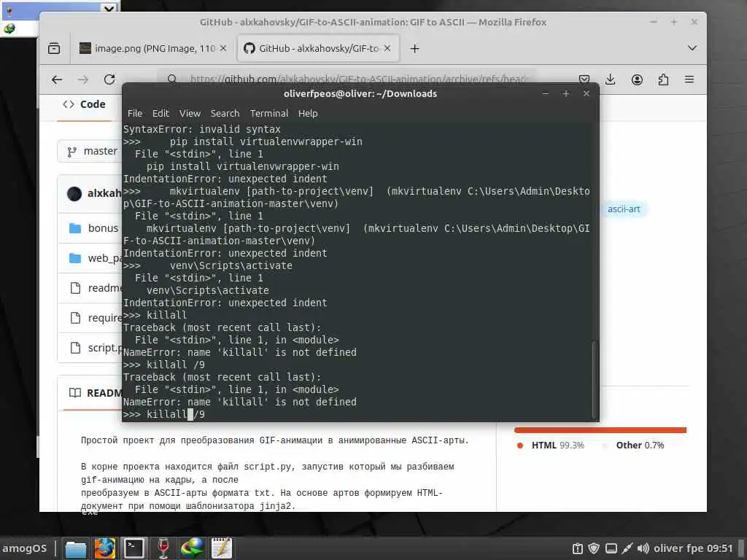Viewport: 747px width, 560px height.
Task: Close the image.png tab
Action: point(223,48)
